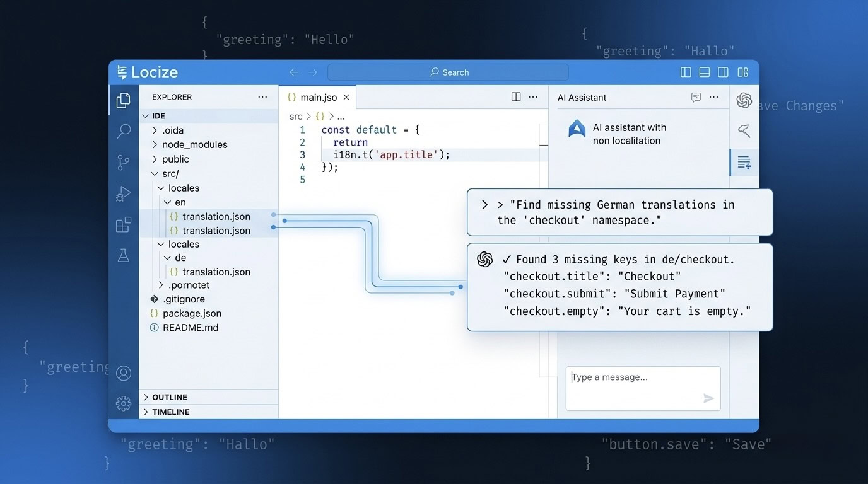Image resolution: width=868 pixels, height=484 pixels.
Task: Open the Extensions blocks icon
Action: (124, 224)
